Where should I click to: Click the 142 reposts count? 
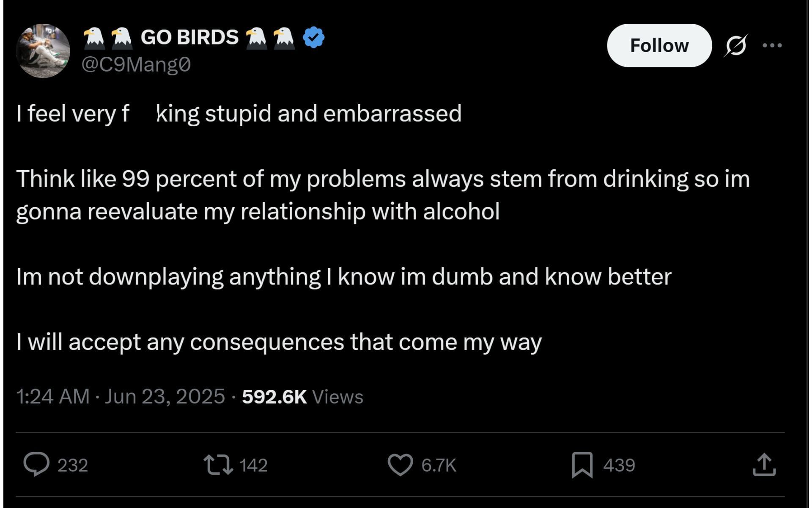253,465
